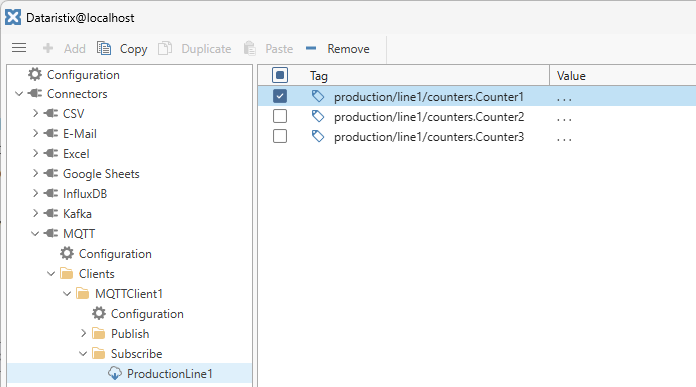Viewport: 696px width, 387px height.
Task: Click the Dataristix app logo
Action: (13, 17)
